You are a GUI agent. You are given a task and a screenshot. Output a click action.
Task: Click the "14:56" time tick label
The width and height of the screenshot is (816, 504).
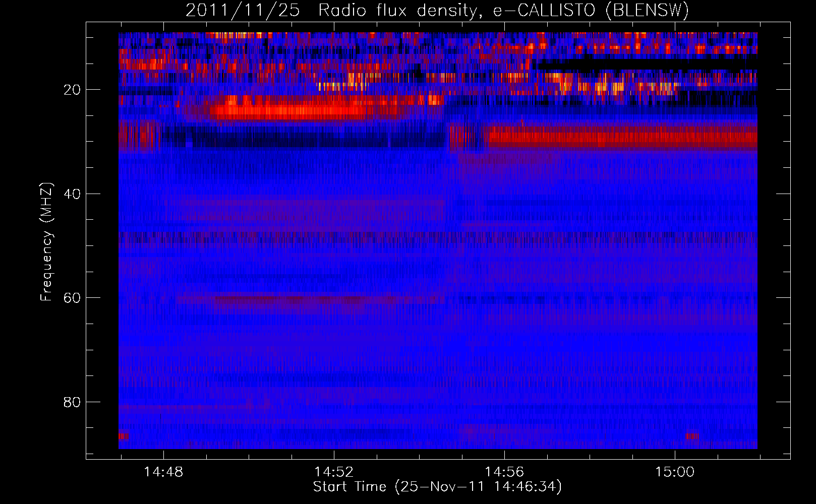(x=504, y=472)
